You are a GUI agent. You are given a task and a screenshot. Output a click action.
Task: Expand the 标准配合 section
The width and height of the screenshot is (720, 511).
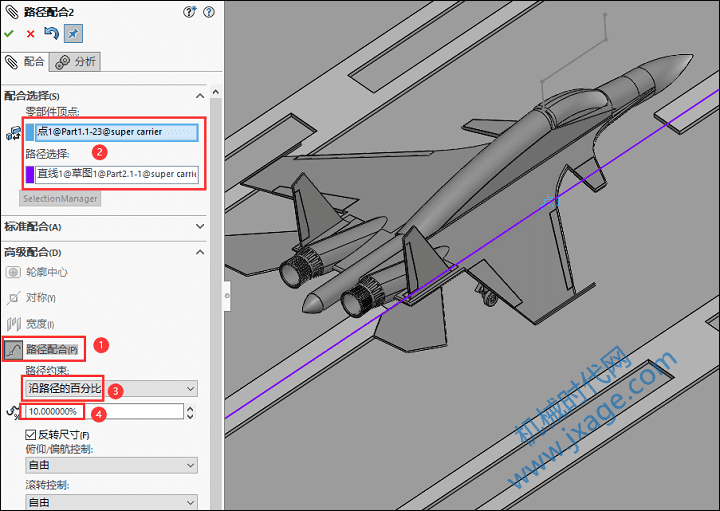(200, 226)
